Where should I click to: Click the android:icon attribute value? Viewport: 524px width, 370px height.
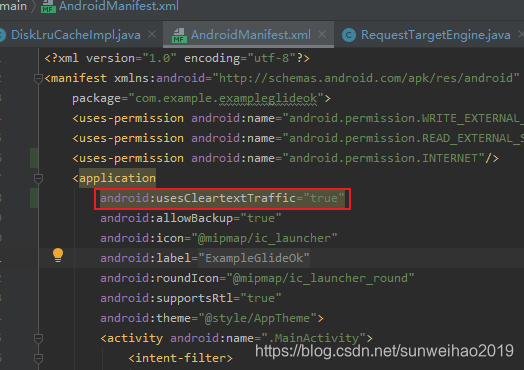[x=264, y=238]
